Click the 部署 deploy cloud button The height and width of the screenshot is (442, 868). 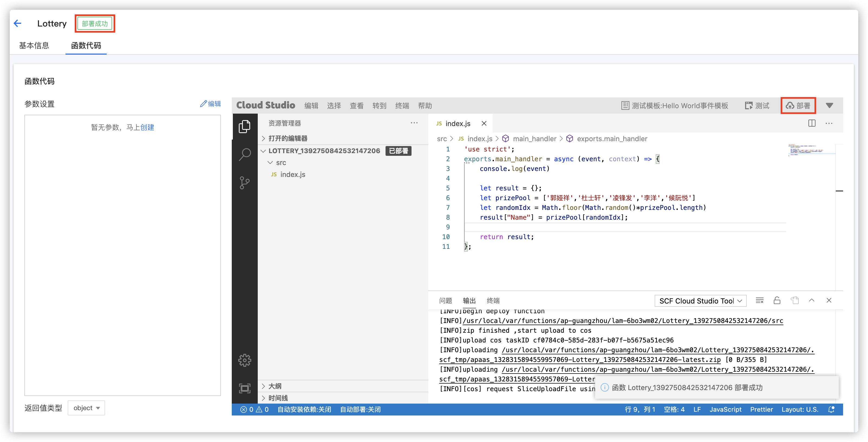(798, 106)
